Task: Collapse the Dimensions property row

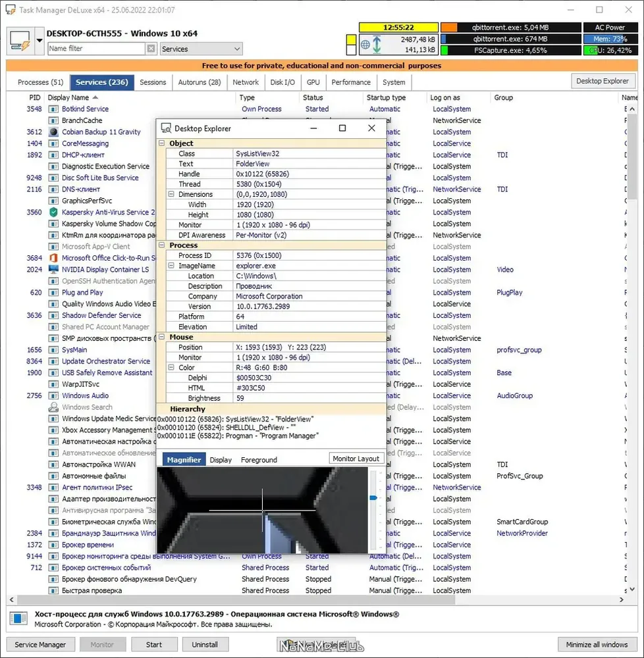Action: click(x=171, y=194)
